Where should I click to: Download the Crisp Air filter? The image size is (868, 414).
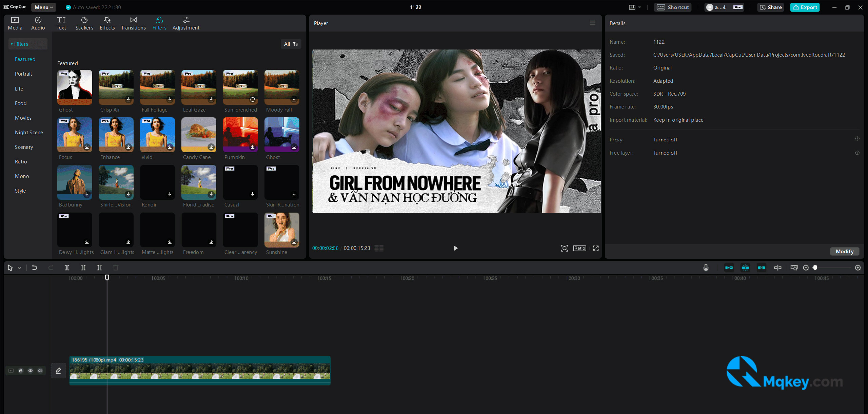[128, 100]
